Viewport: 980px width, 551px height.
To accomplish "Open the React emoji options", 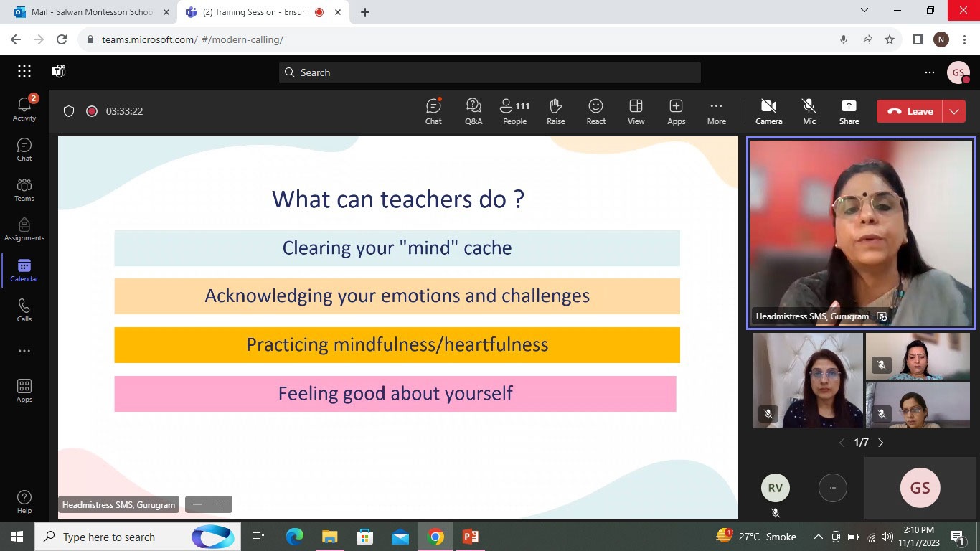I will click(595, 111).
